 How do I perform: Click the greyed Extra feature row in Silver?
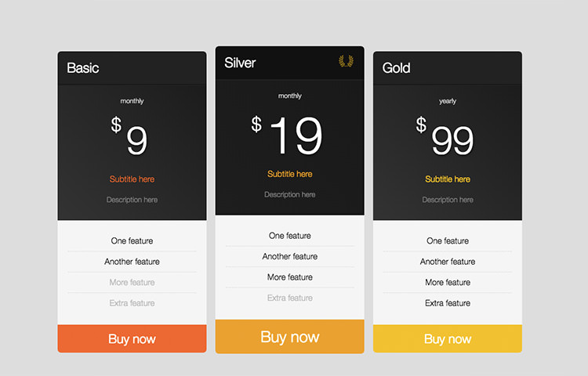pyautogui.click(x=290, y=298)
